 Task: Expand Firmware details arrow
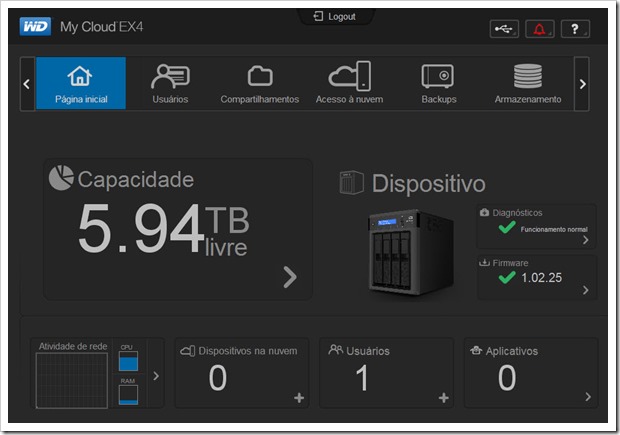(x=586, y=290)
